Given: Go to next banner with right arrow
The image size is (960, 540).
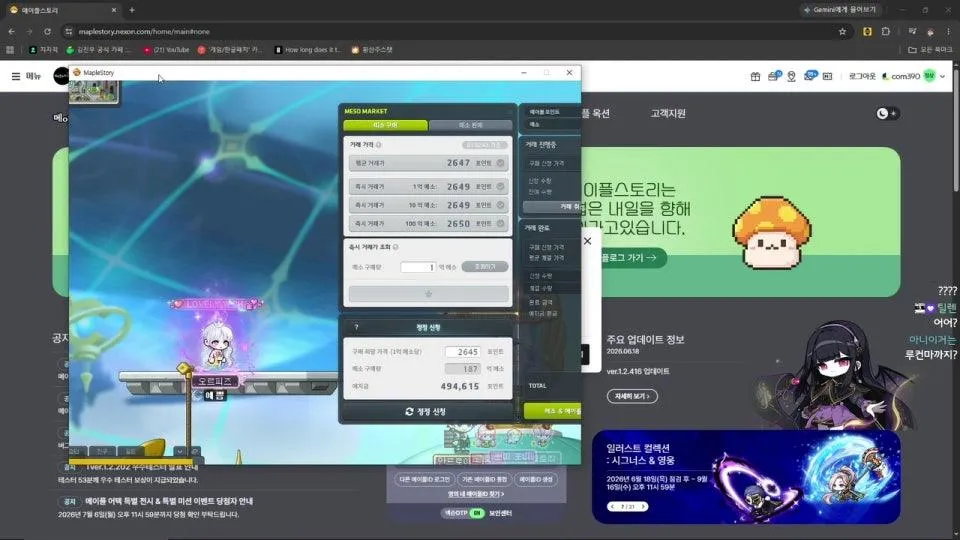Looking at the screenshot, I should click(x=643, y=507).
